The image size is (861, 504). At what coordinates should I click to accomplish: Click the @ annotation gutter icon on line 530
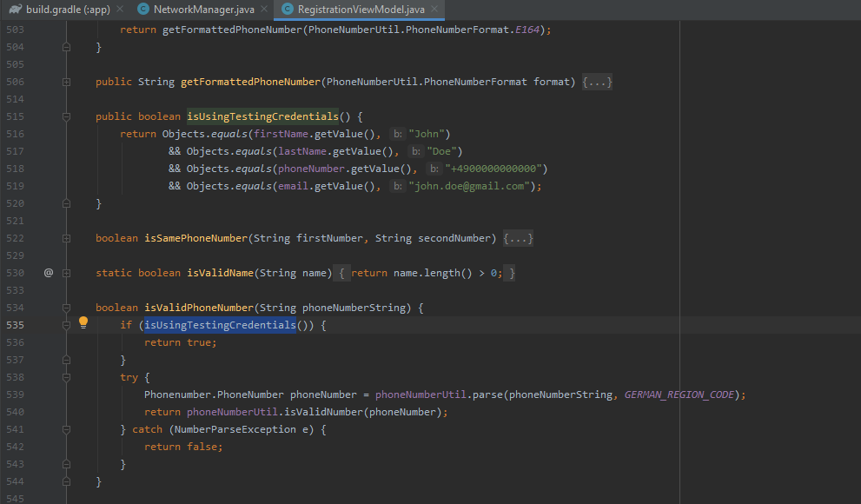coord(49,273)
